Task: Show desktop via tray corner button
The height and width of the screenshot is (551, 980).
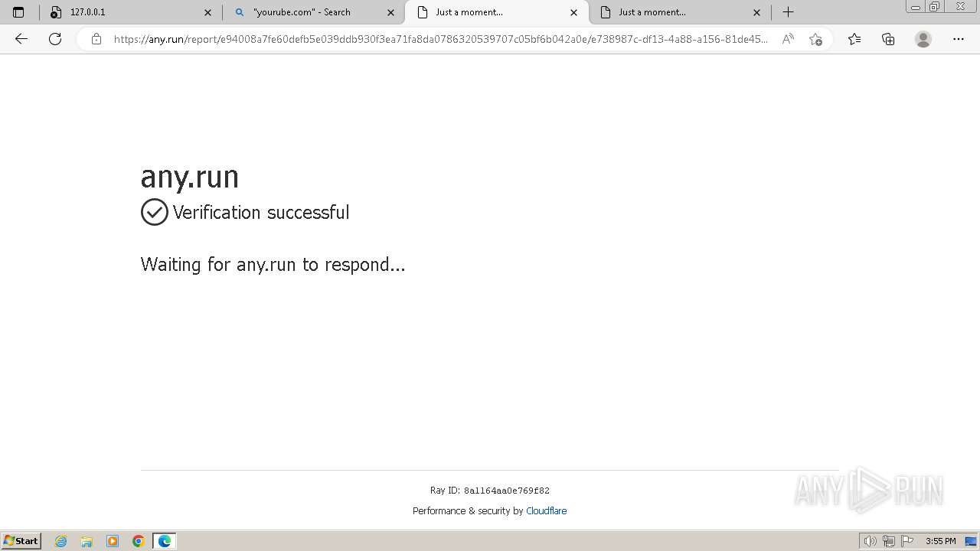Action: pos(971,541)
